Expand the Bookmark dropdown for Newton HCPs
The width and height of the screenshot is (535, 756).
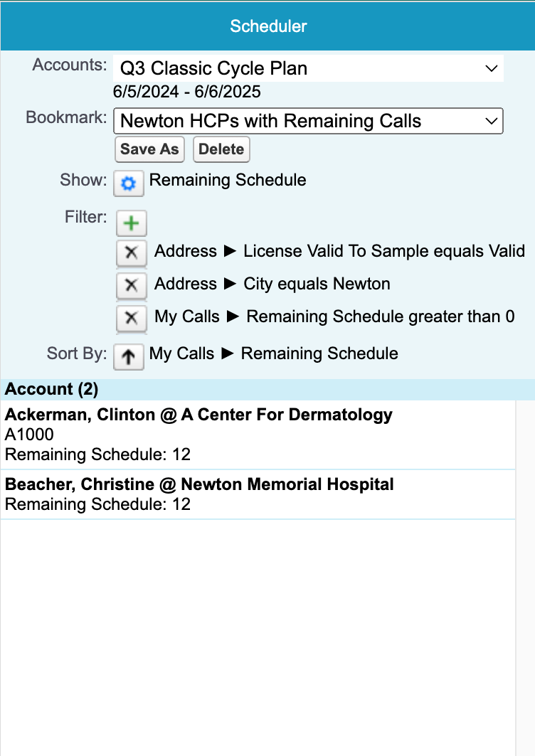click(x=308, y=121)
